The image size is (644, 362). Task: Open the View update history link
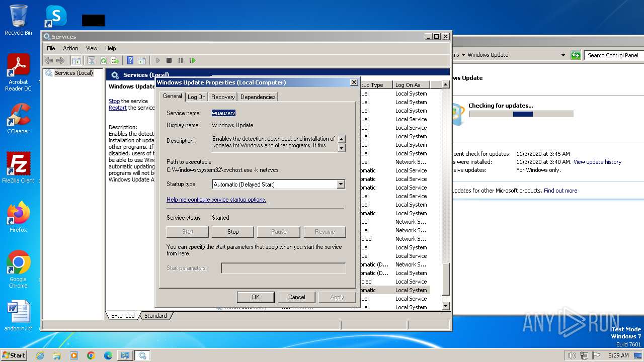tap(597, 162)
